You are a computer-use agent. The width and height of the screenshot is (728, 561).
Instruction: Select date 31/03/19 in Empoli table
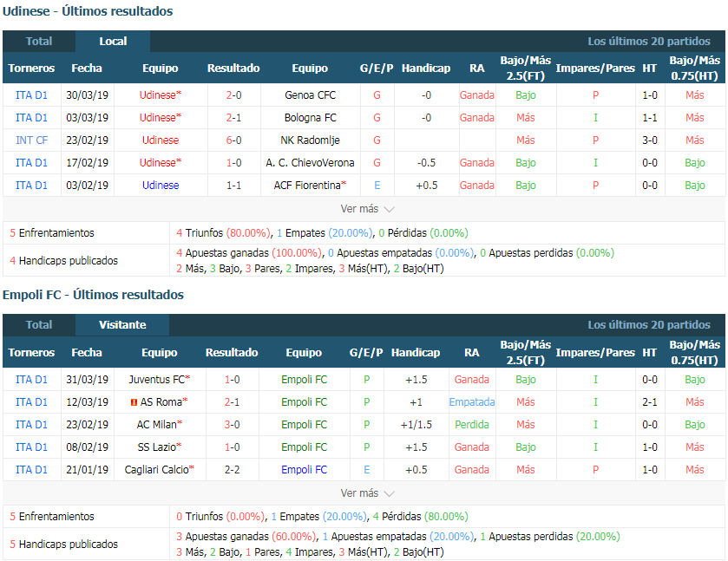pos(88,380)
